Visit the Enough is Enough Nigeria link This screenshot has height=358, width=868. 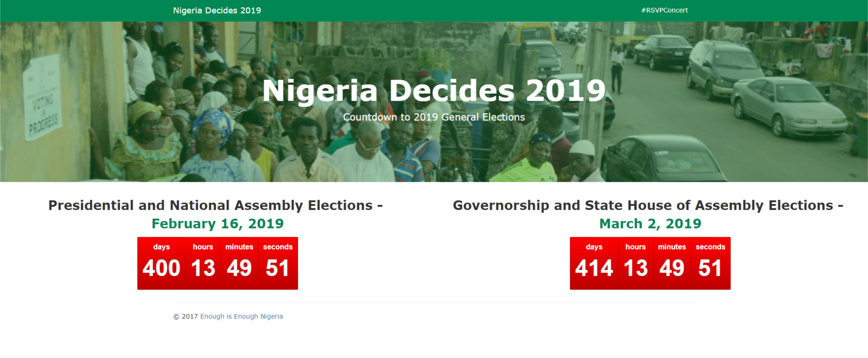tap(242, 316)
